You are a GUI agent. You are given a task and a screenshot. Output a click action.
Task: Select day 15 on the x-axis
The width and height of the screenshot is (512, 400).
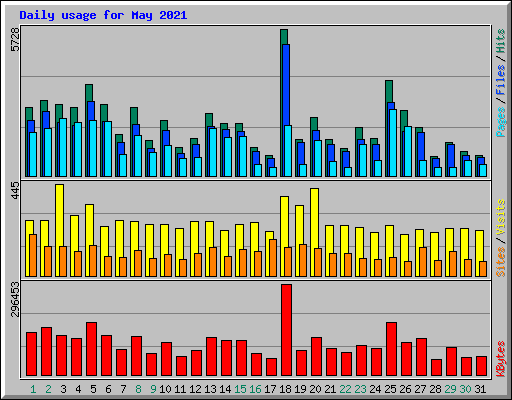coord(240,389)
